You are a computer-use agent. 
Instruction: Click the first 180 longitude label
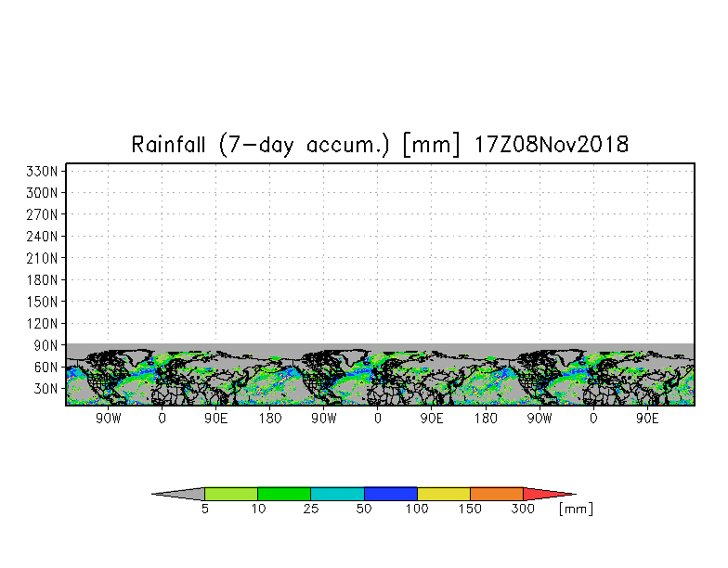tap(269, 419)
